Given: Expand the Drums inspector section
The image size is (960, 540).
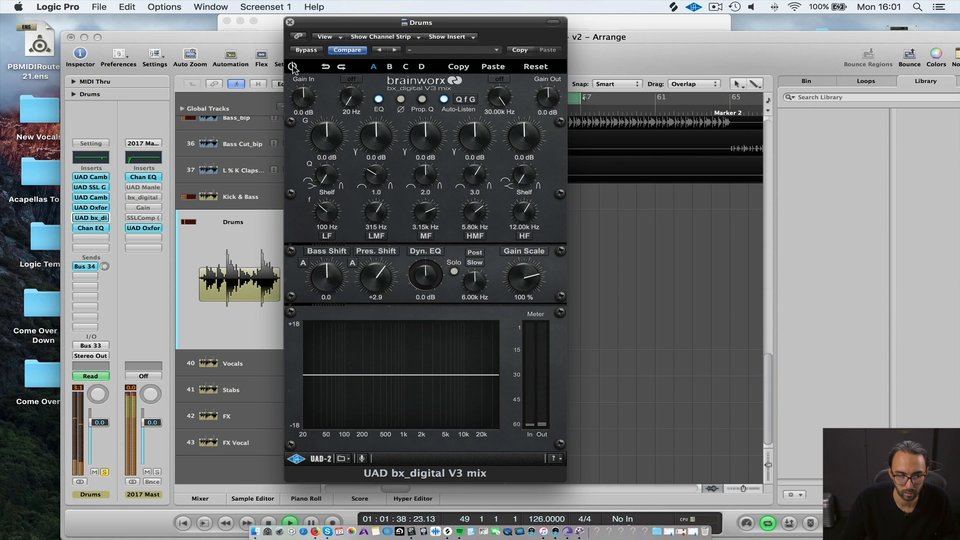Looking at the screenshot, I should (x=73, y=94).
